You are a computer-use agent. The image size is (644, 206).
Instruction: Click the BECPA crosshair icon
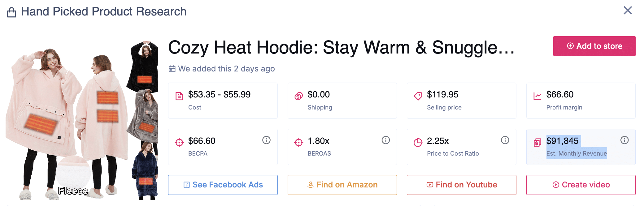(180, 142)
